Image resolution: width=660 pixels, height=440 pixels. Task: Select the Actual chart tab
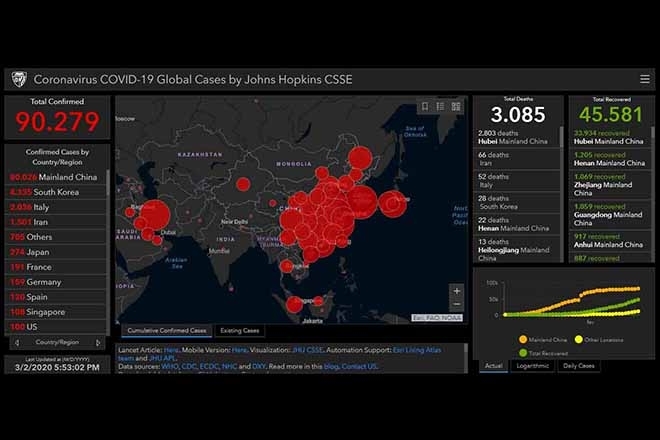[x=493, y=366]
